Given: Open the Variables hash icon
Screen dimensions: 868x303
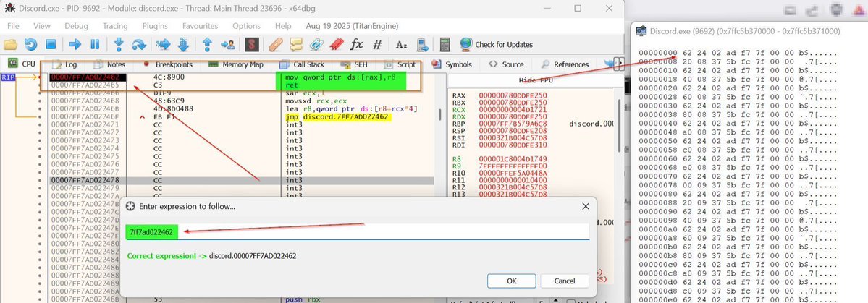Looking at the screenshot, I should (377, 44).
